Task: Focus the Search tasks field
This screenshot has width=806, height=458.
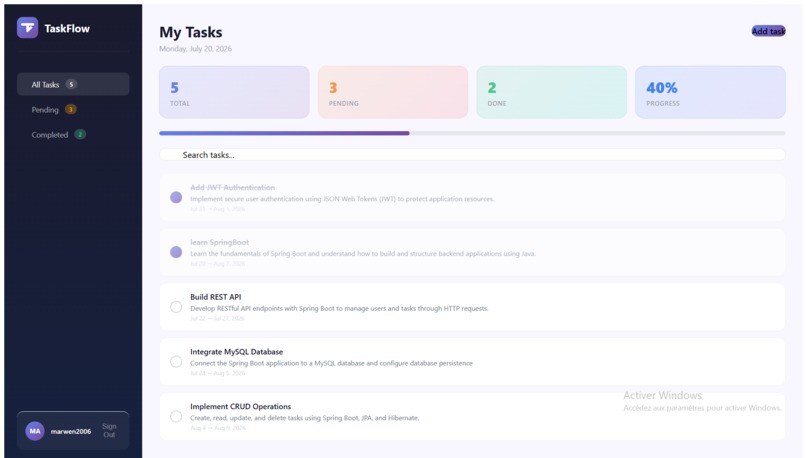Action: pyautogui.click(x=472, y=155)
